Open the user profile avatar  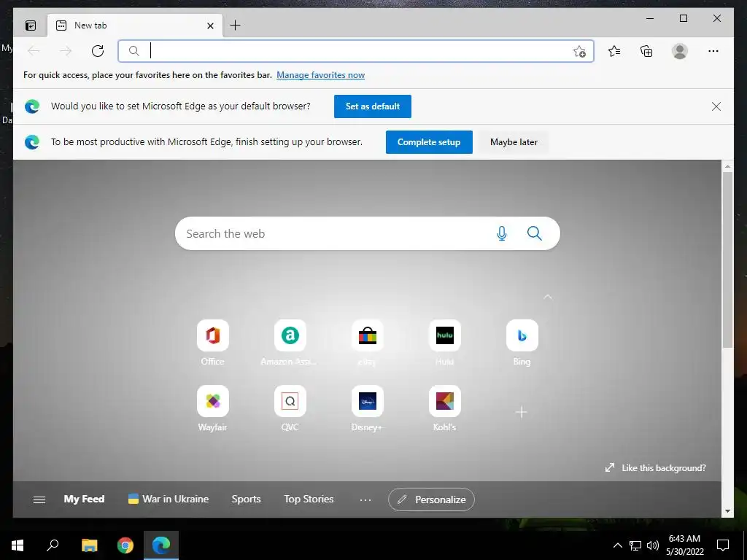tap(680, 51)
